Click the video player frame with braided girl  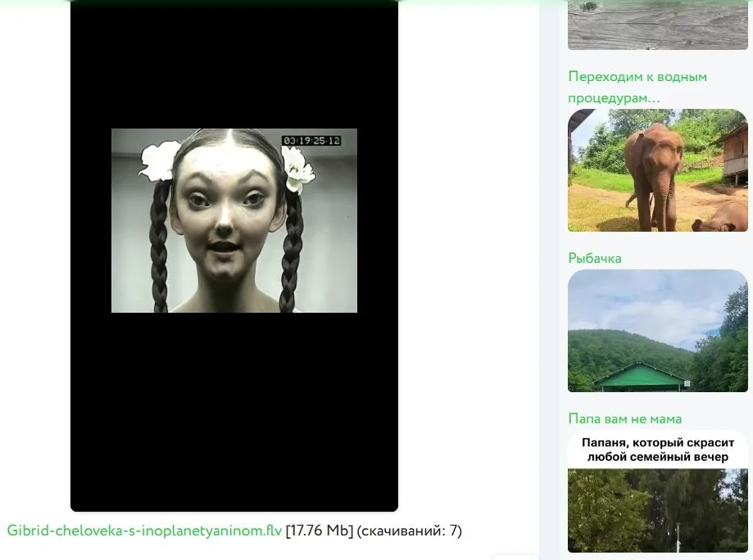tap(234, 255)
